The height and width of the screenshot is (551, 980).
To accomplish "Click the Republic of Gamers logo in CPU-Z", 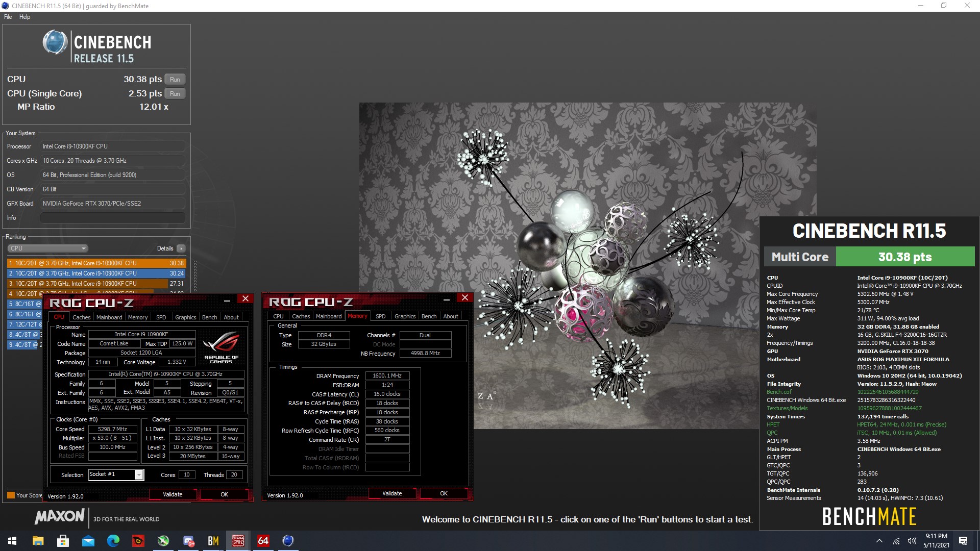I will point(221,347).
